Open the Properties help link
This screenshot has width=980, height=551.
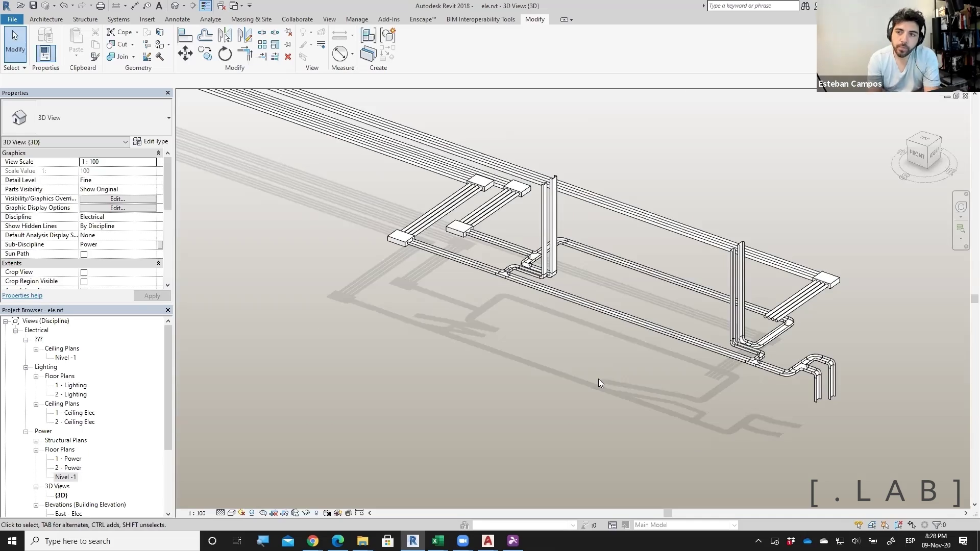pyautogui.click(x=22, y=295)
